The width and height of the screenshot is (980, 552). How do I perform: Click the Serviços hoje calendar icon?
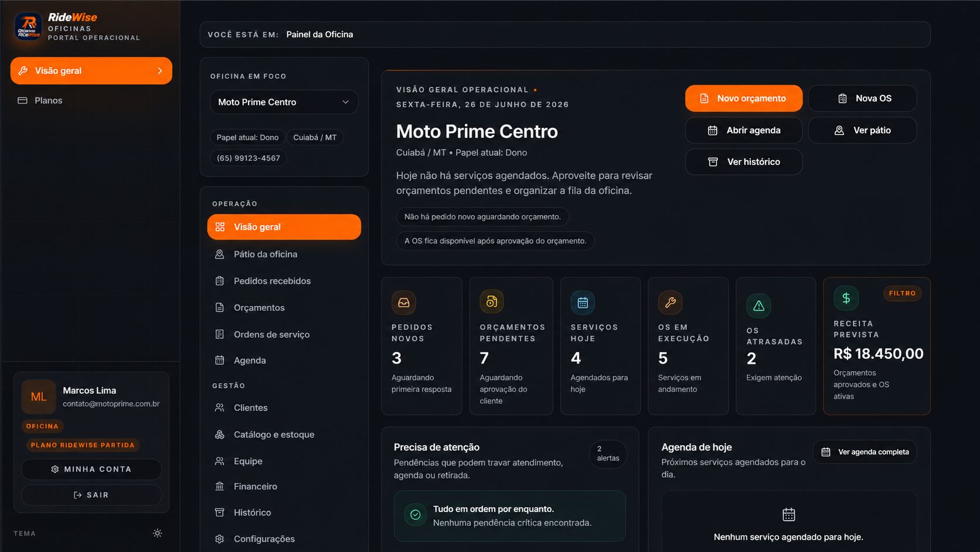(583, 303)
